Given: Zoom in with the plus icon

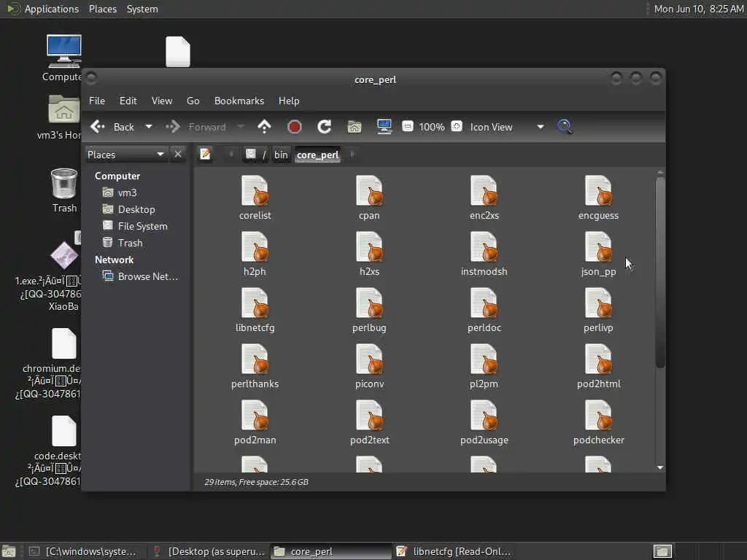Looking at the screenshot, I should (457, 126).
